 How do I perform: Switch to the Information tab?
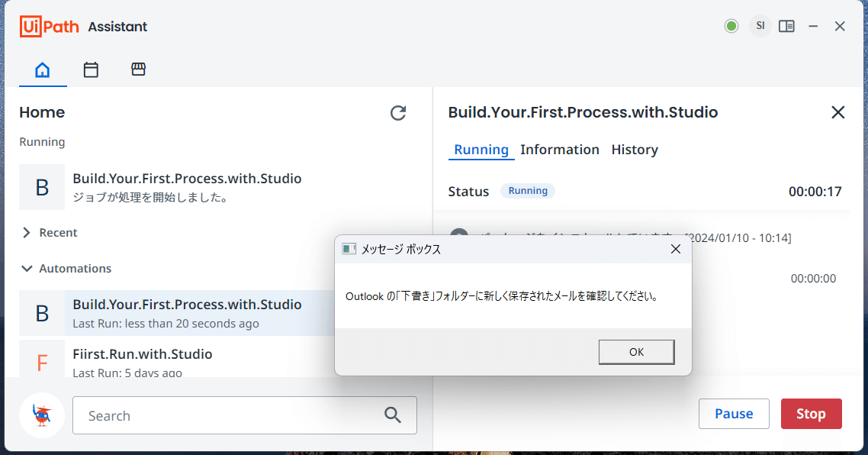(x=560, y=150)
